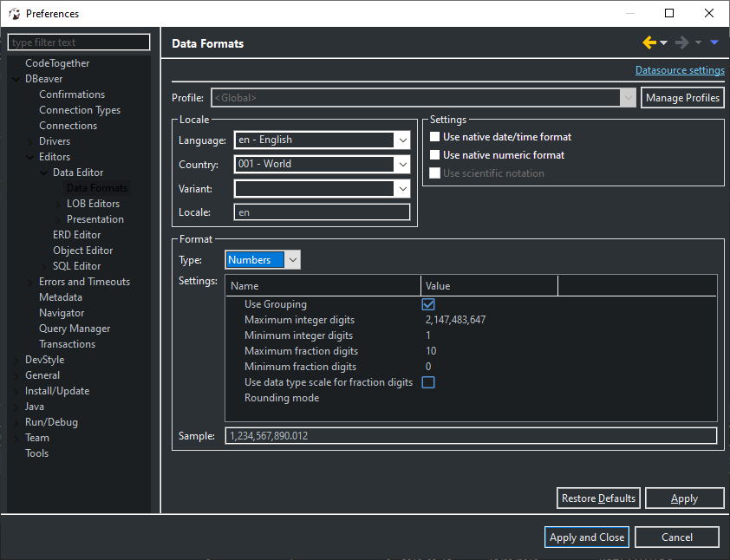
Task: Click the Name column header
Action: coord(323,286)
